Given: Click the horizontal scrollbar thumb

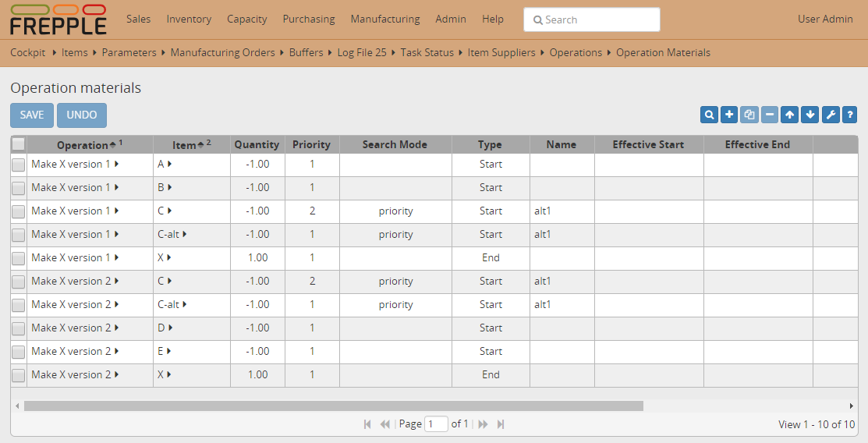Looking at the screenshot, I should (333, 406).
